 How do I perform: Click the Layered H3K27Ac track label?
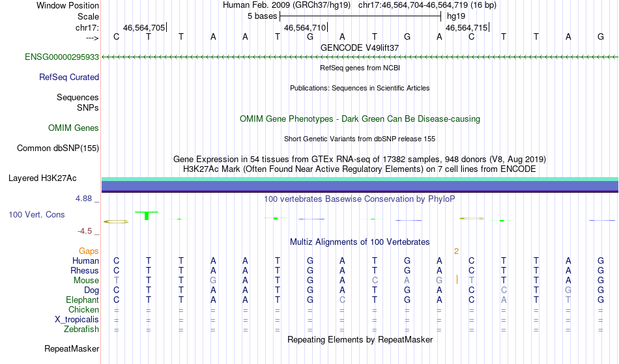tap(42, 178)
